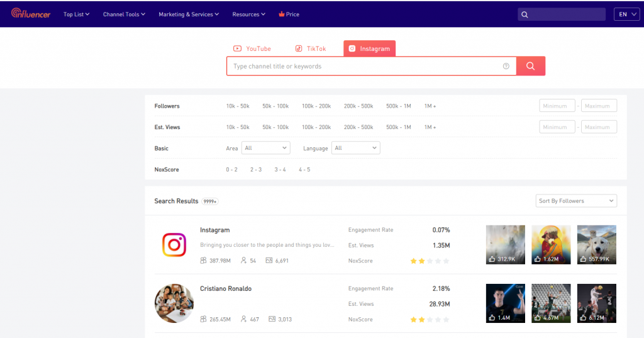Click the Instagram 0.07% engagement rate value
Image resolution: width=644 pixels, height=338 pixels.
pyautogui.click(x=441, y=230)
